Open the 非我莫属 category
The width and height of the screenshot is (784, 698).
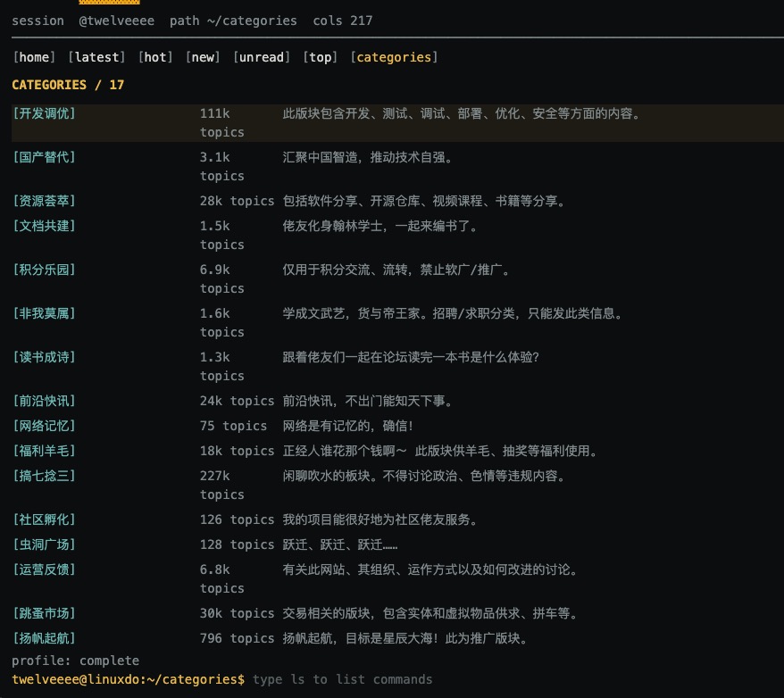coord(44,313)
